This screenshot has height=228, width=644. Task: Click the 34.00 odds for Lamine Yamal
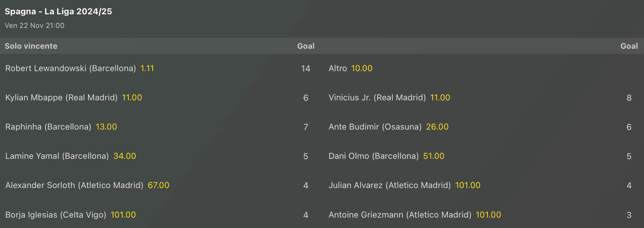125,156
